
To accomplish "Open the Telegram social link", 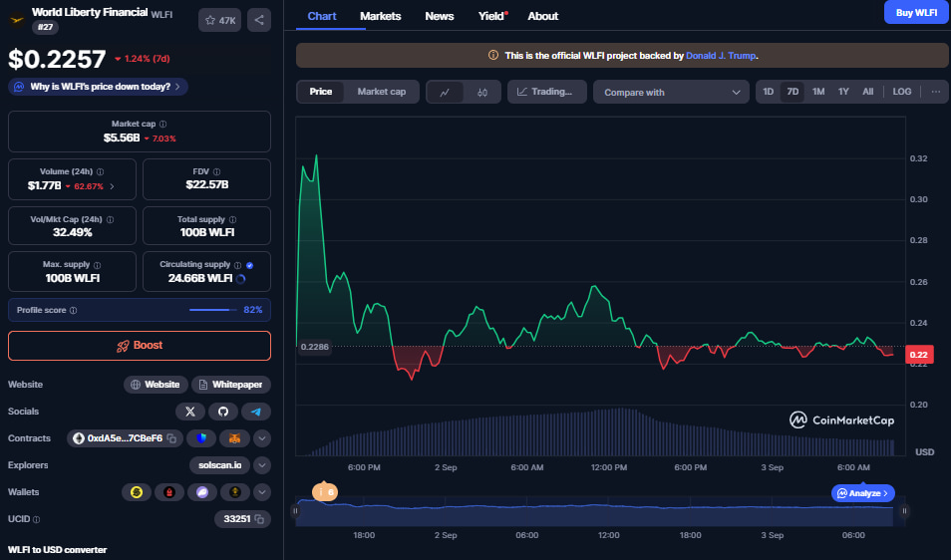I will coord(256,412).
